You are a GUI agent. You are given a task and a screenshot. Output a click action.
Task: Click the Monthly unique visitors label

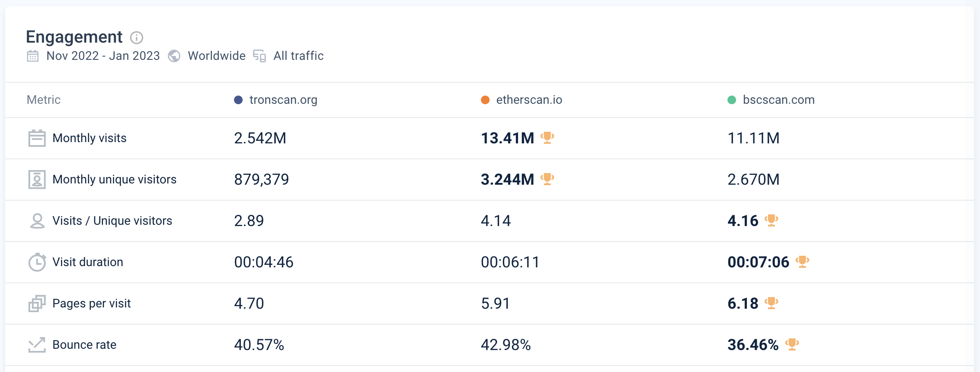click(x=115, y=180)
